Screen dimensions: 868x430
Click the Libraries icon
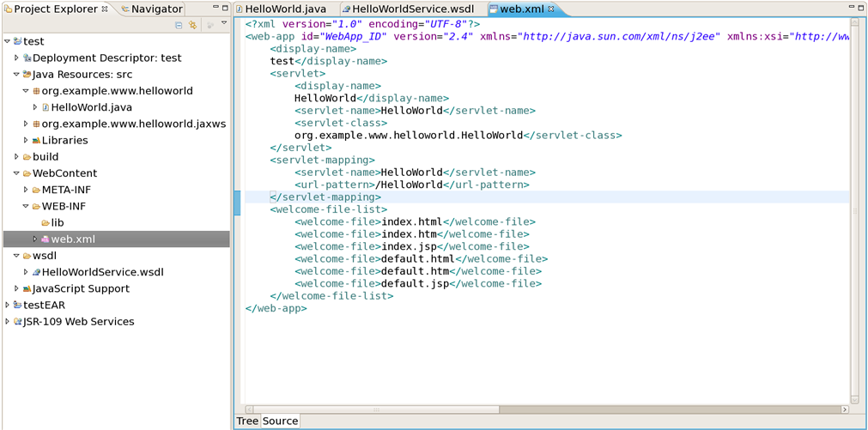[x=37, y=140]
